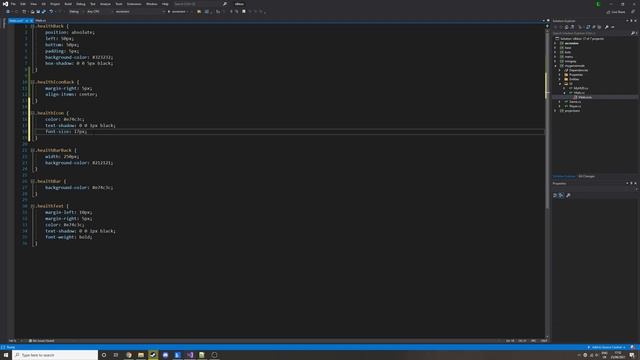Open the Windows Start menu
The height and width of the screenshot is (360, 640).
[x=6, y=355]
